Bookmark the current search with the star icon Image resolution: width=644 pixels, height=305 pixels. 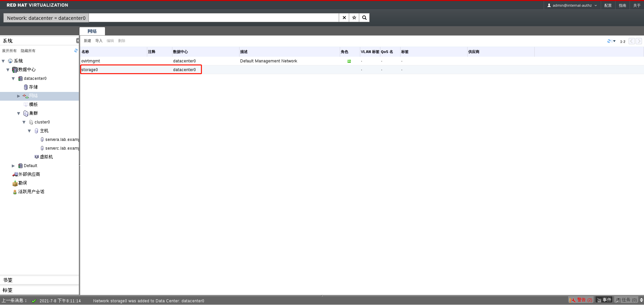(x=354, y=17)
